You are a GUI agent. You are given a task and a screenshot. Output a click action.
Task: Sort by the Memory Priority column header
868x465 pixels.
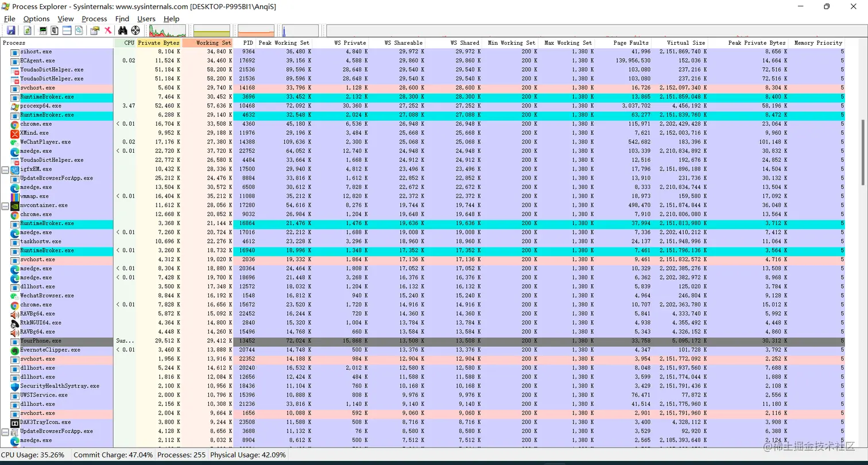pos(816,43)
